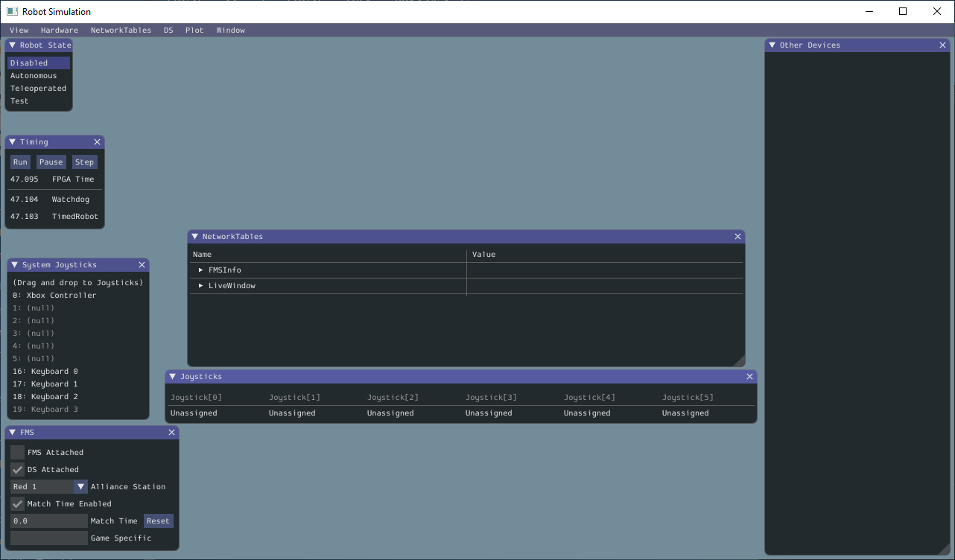955x560 pixels.
Task: Open the Hardware menu
Action: point(59,30)
